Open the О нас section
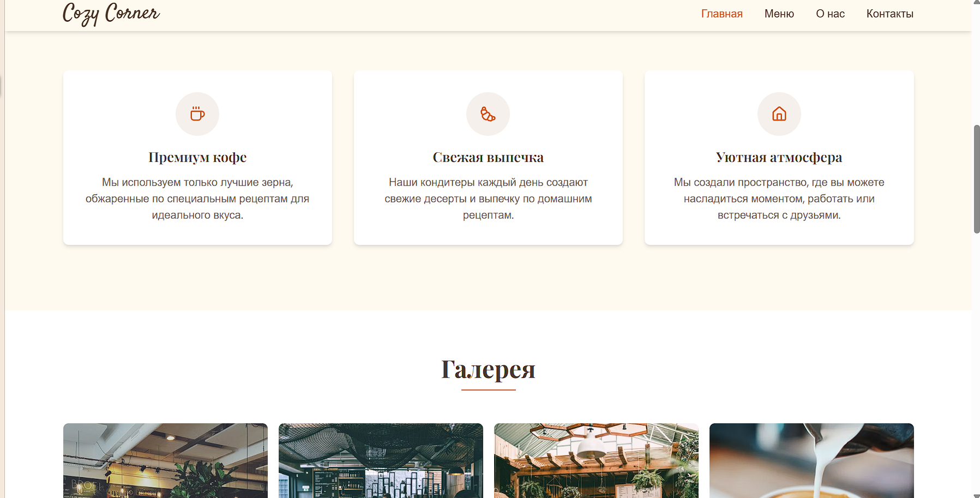980x498 pixels. (x=830, y=14)
